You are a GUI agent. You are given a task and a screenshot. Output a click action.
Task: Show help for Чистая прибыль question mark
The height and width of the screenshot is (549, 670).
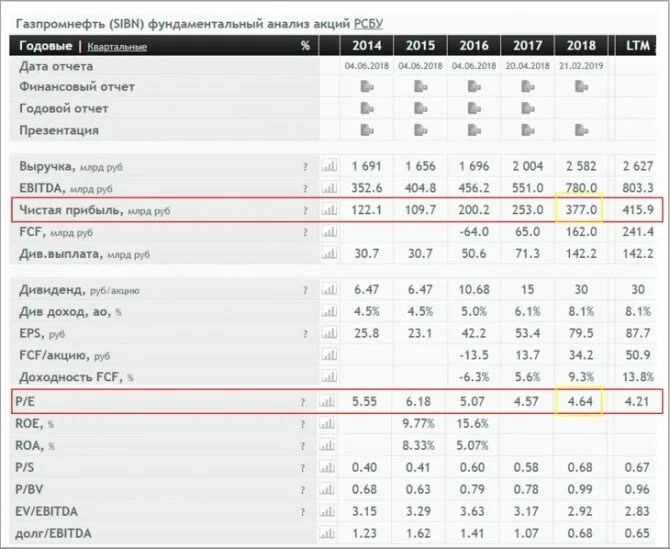(x=305, y=211)
